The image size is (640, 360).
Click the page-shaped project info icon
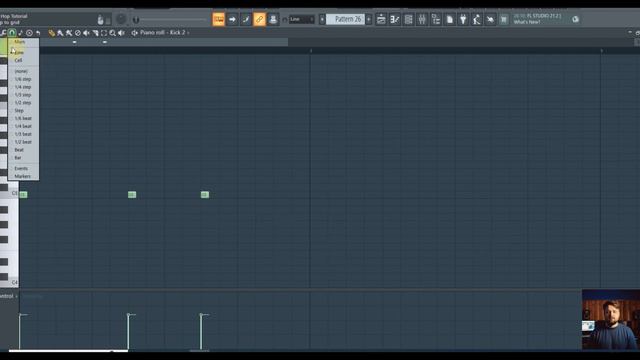[x=449, y=19]
